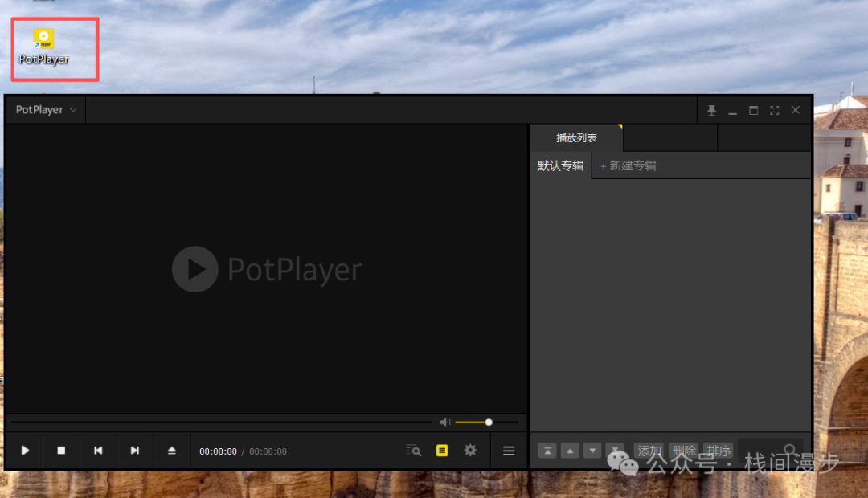868x498 pixels.
Task: Click the playback seek bar
Action: point(221,422)
